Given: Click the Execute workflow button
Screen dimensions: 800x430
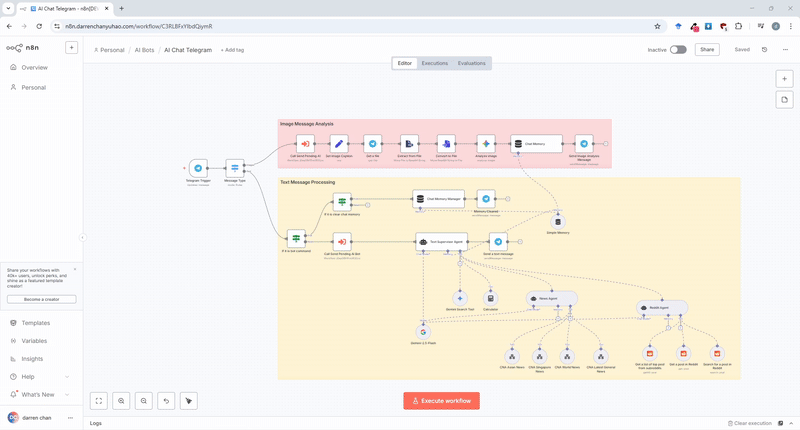Looking at the screenshot, I should (x=441, y=401).
